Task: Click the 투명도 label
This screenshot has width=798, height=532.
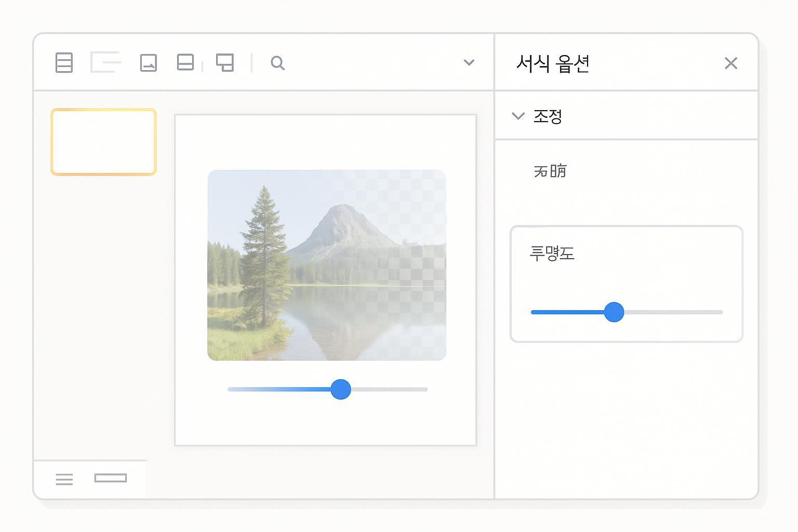Action: [552, 254]
